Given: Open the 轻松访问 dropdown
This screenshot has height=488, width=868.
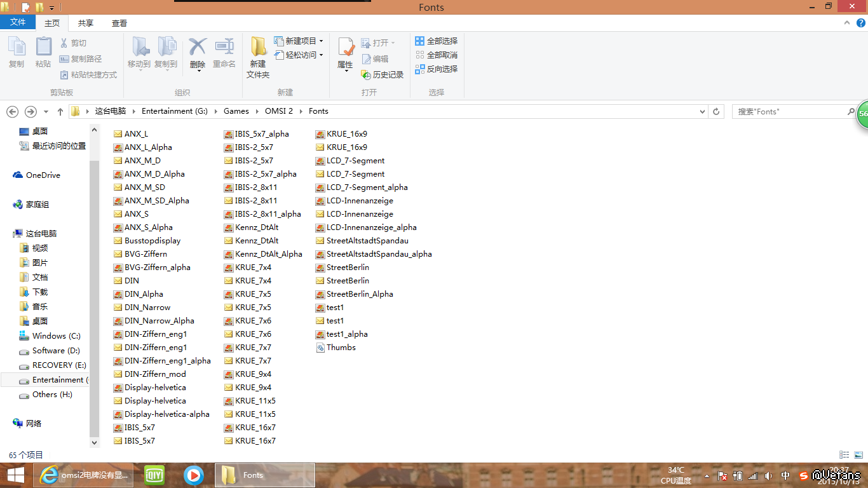Looking at the screenshot, I should tap(299, 55).
